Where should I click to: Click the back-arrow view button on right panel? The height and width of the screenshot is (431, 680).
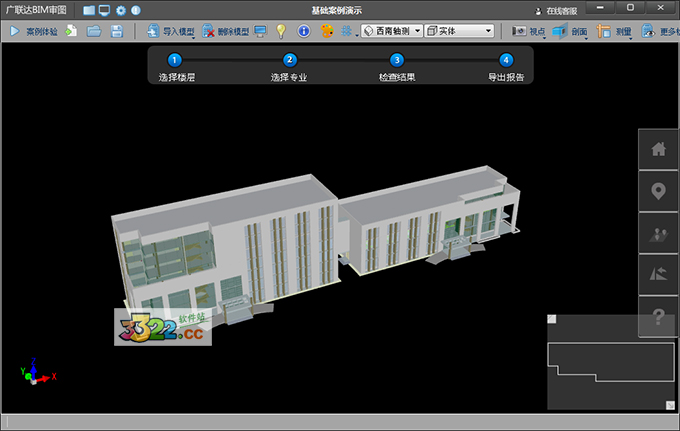click(x=658, y=274)
